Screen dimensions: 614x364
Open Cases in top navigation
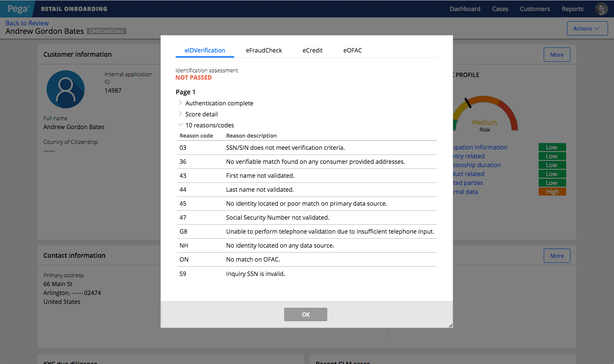(500, 9)
